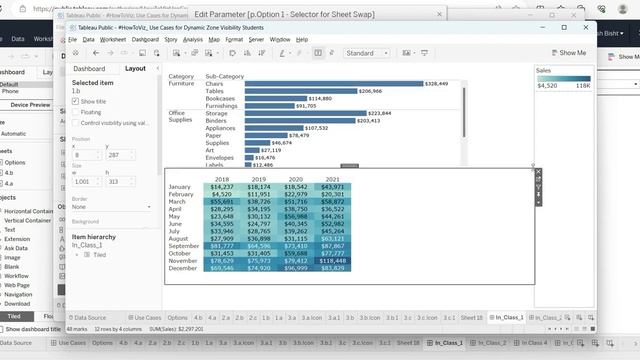Open the new worksheet dropdown arrow

pyautogui.click(x=185, y=53)
